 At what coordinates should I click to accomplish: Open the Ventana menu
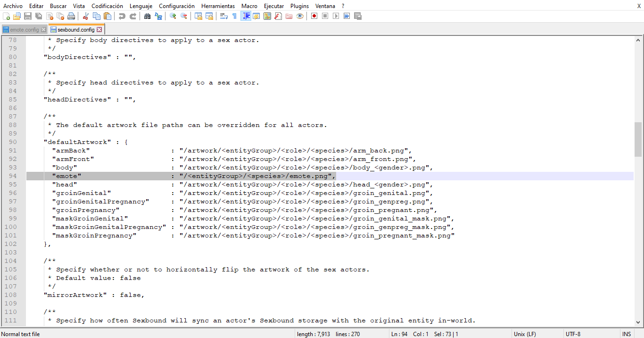(325, 6)
